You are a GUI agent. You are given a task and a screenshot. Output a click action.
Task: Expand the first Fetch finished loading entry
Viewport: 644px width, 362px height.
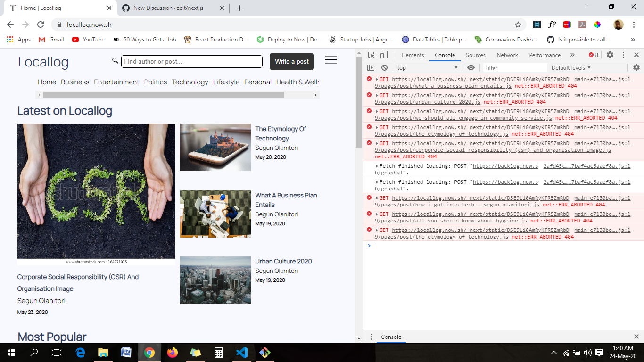click(x=377, y=166)
